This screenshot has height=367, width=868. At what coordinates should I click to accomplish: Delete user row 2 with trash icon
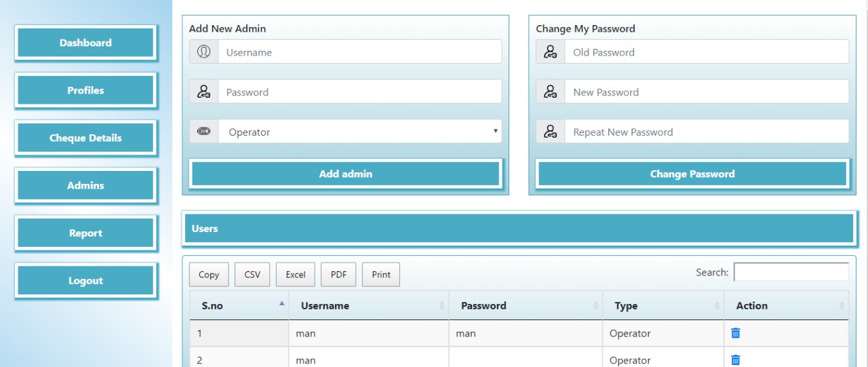pos(736,360)
